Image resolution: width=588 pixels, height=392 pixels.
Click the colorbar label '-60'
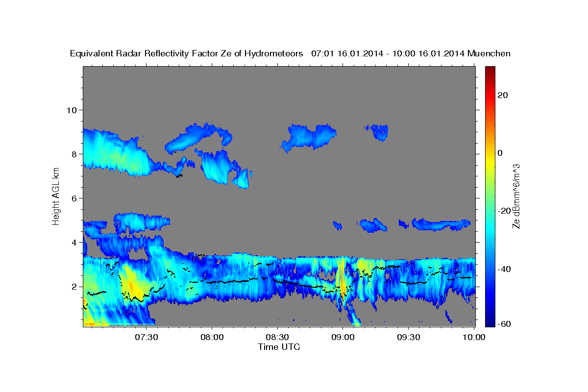(504, 324)
